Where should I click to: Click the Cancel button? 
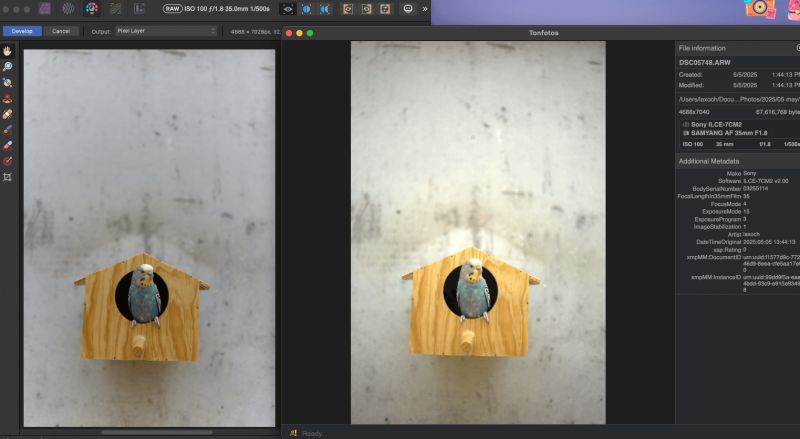[61, 31]
